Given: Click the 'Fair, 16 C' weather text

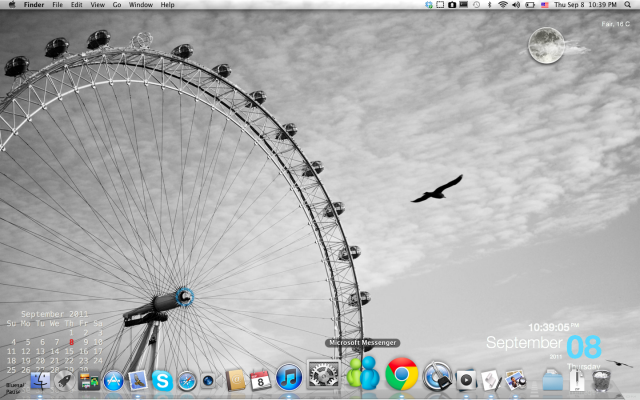Looking at the screenshot, I should [x=616, y=24].
